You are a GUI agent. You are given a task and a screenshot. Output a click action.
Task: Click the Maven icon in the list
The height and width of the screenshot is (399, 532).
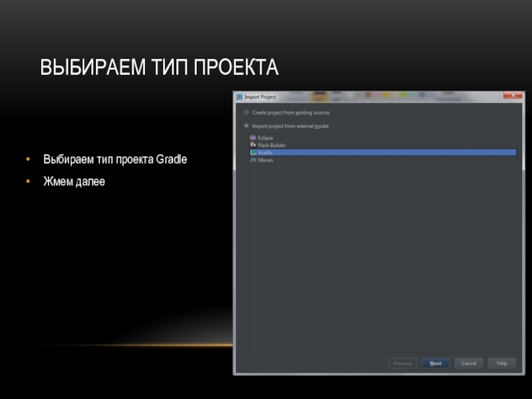pyautogui.click(x=253, y=160)
